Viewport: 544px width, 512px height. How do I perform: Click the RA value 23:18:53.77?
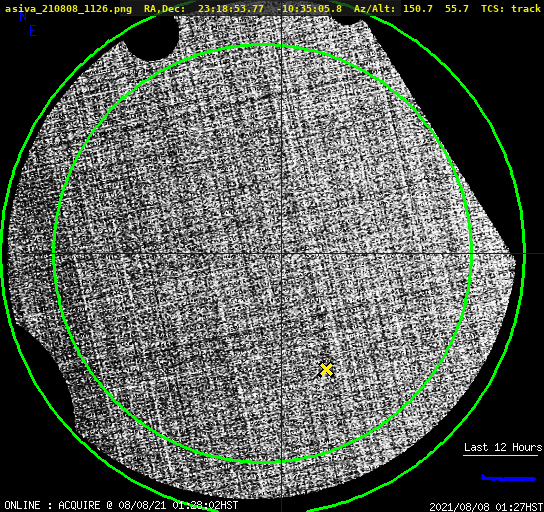click(231, 9)
